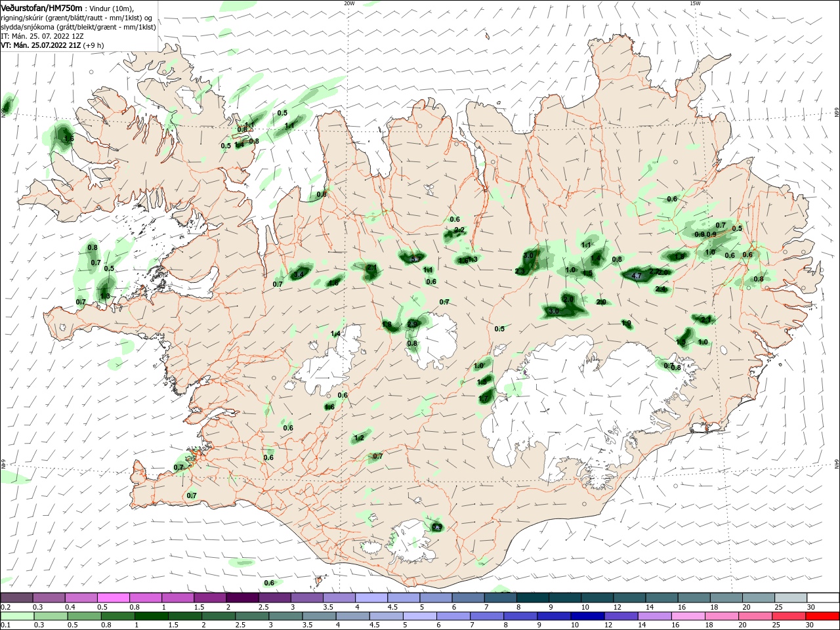Click the 0.1 label in the lower legend
This screenshot has height=630, width=840.
point(5,625)
